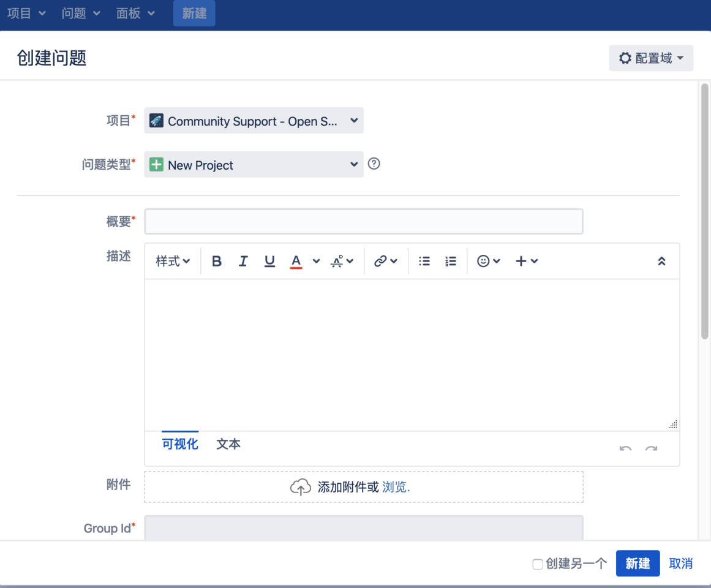711x588 pixels.
Task: Open the emoji smiley picker
Action: (x=488, y=261)
